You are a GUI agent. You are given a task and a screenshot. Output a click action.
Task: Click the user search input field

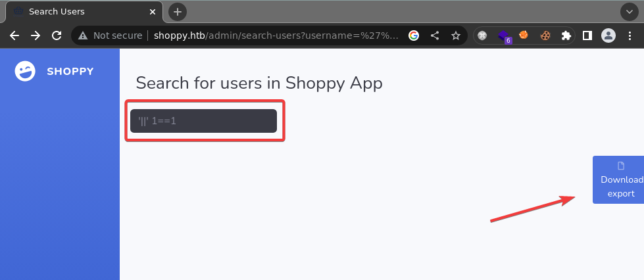pos(203,121)
